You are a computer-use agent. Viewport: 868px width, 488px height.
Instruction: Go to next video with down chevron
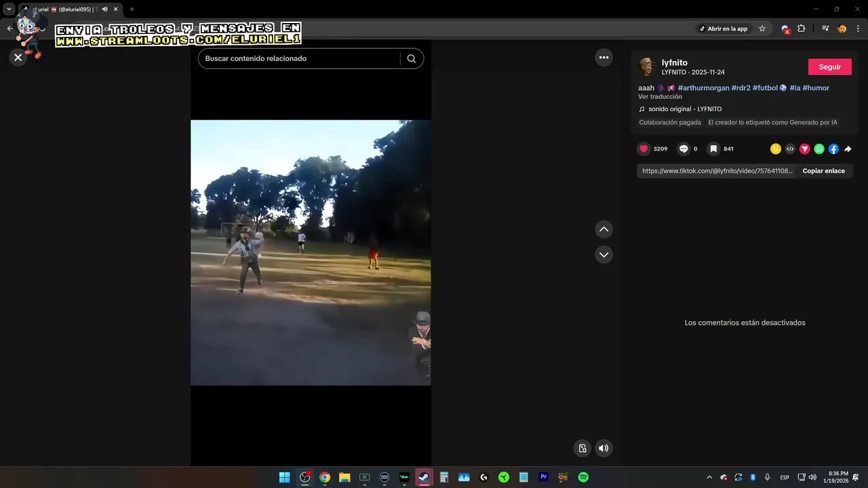point(604,254)
